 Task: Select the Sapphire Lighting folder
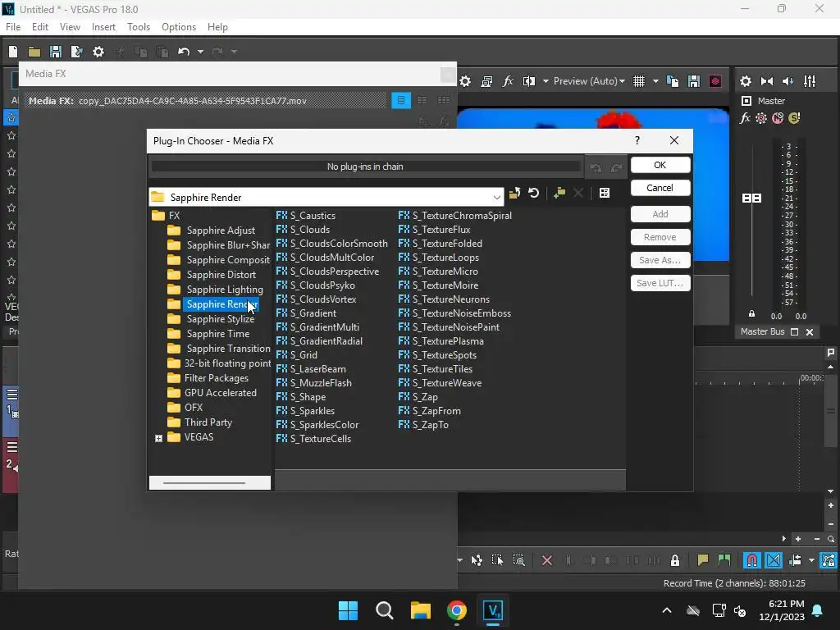(x=225, y=290)
